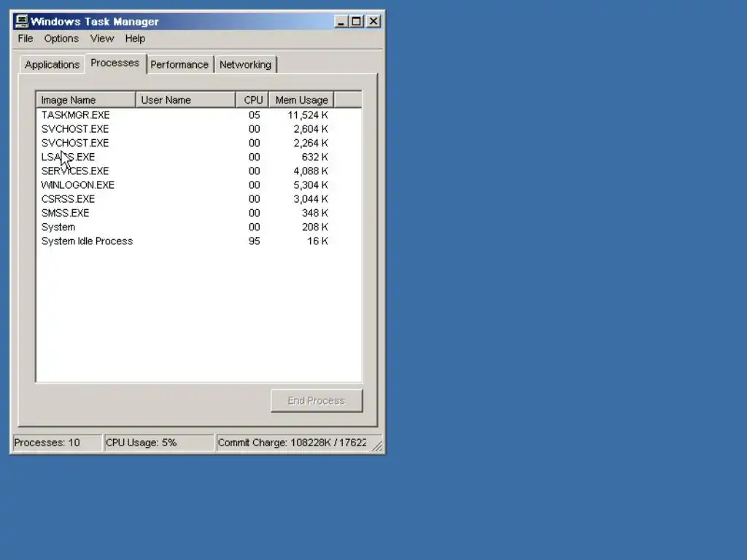This screenshot has height=560, width=747.
Task: Sort by CPU column header
Action: (252, 100)
